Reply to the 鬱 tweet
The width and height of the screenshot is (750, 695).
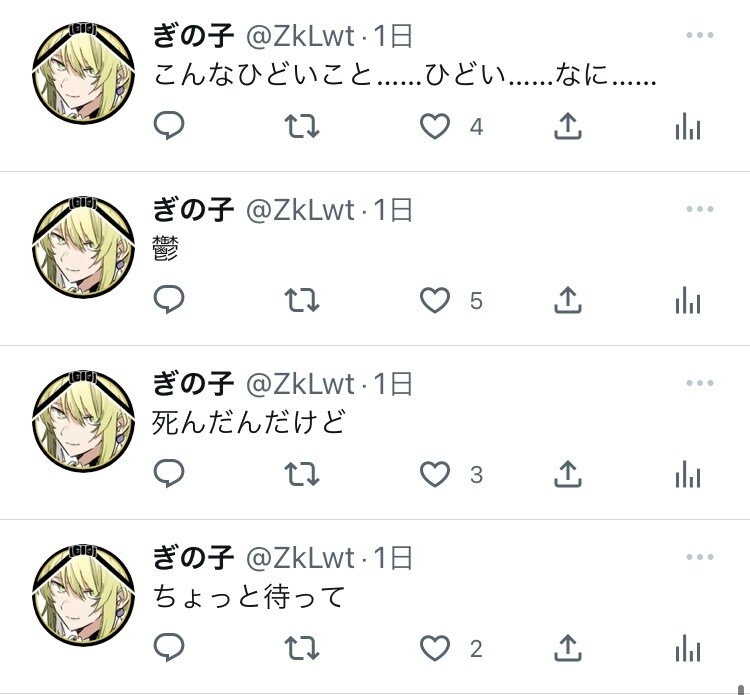(169, 300)
